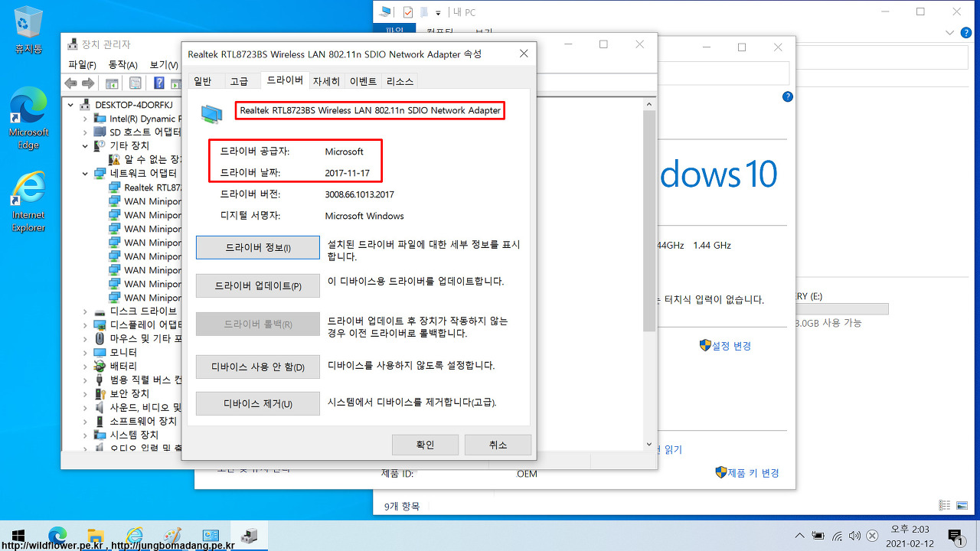Select the last WAN Miniport entry

[x=145, y=298]
